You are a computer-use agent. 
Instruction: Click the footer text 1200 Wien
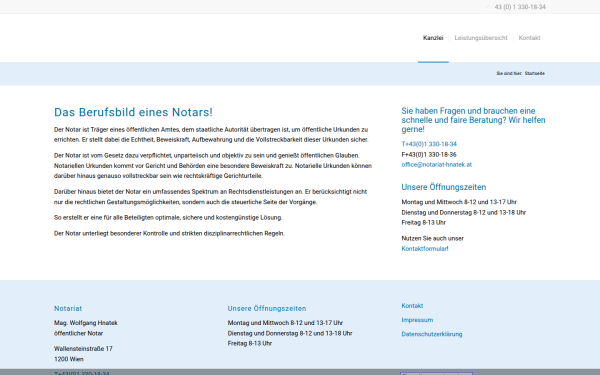click(x=69, y=359)
